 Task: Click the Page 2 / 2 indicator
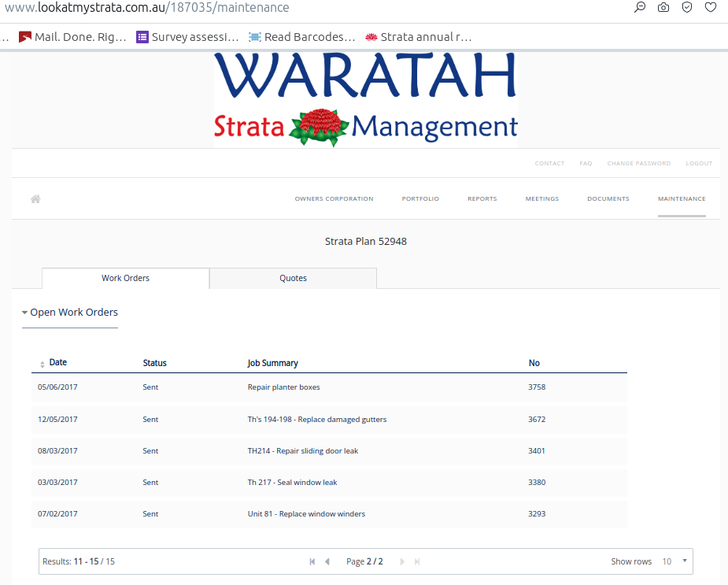point(364,561)
